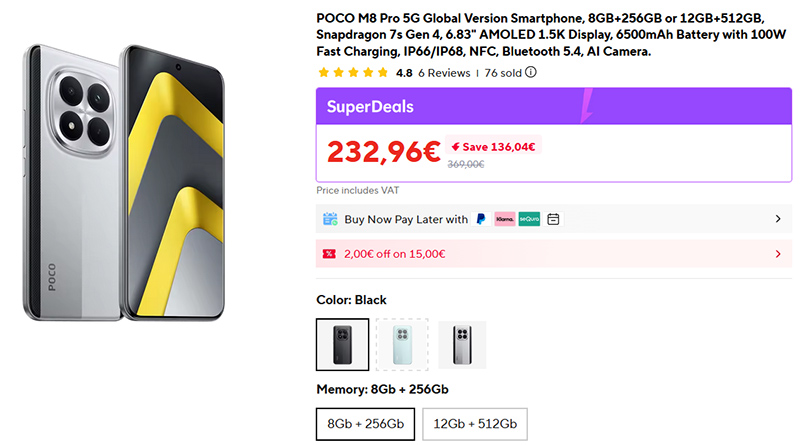Expand the Buy Now Pay Later options arrow
This screenshot has width=800, height=445.
778,219
